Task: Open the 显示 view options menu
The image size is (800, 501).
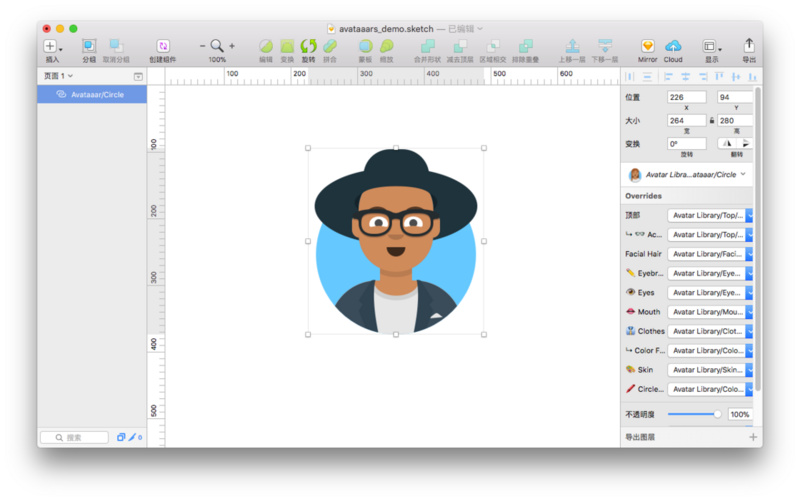Action: [x=712, y=46]
